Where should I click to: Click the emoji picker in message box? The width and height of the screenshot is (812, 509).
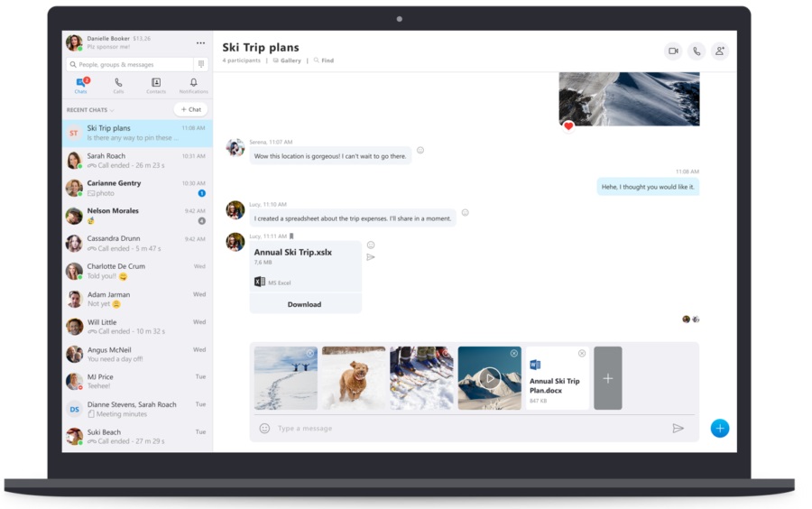point(264,429)
